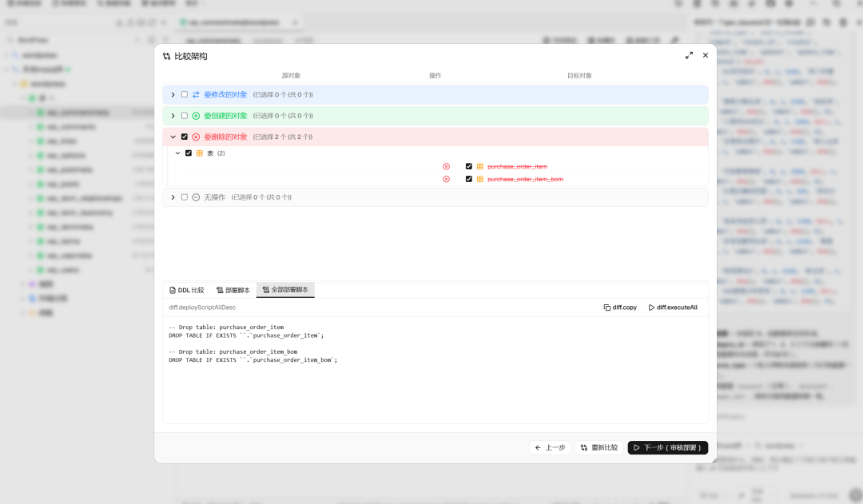Click the 目标对象 column header

point(579,75)
